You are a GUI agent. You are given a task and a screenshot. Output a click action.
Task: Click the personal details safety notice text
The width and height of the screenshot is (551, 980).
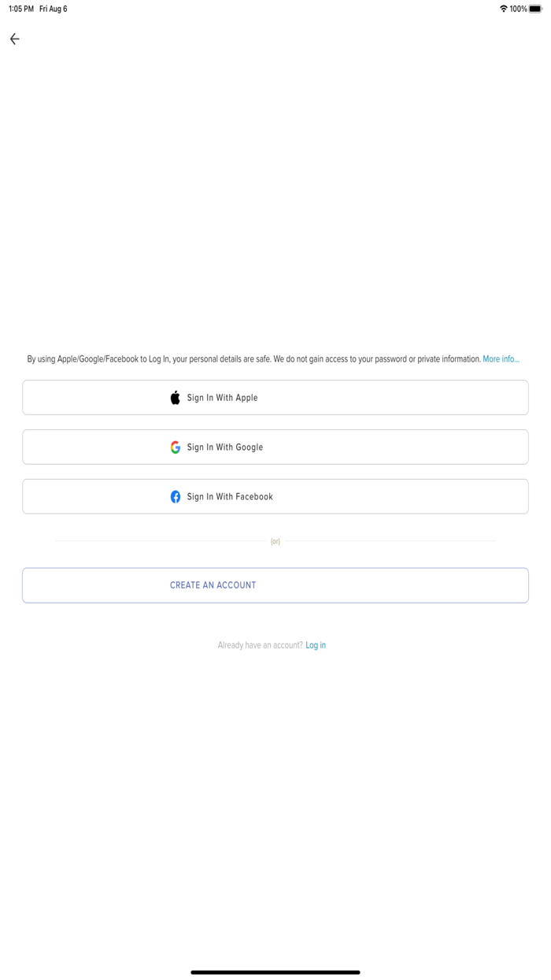[253, 359]
